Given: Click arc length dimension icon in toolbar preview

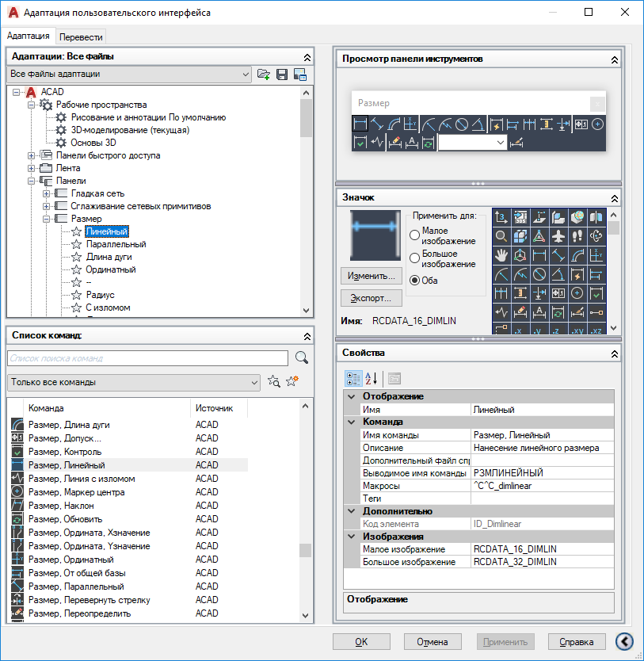Looking at the screenshot, I should tap(394, 124).
